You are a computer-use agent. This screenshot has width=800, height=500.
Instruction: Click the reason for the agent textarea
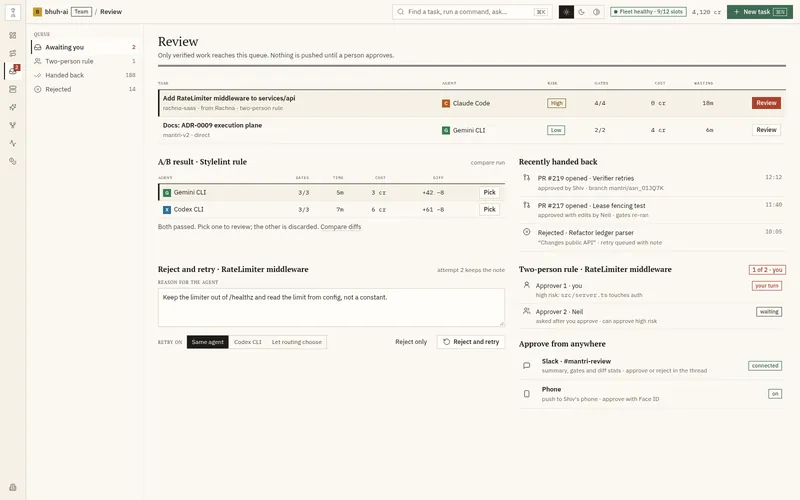point(331,307)
